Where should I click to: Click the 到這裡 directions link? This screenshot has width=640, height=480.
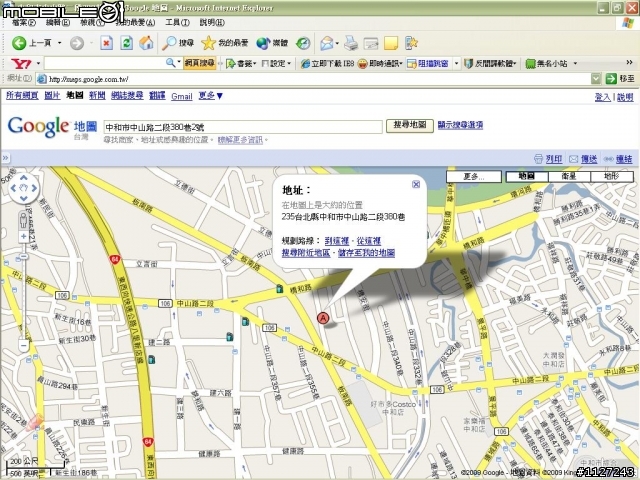(337, 241)
